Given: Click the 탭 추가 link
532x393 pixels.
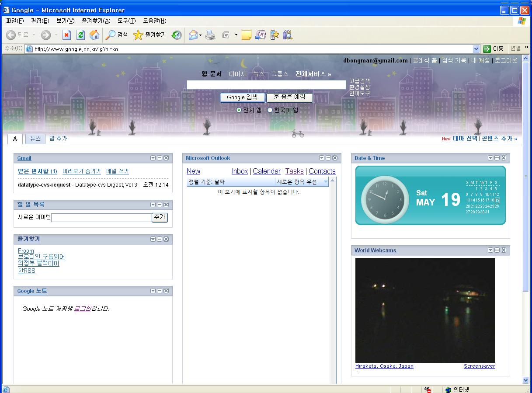Looking at the screenshot, I should [58, 139].
